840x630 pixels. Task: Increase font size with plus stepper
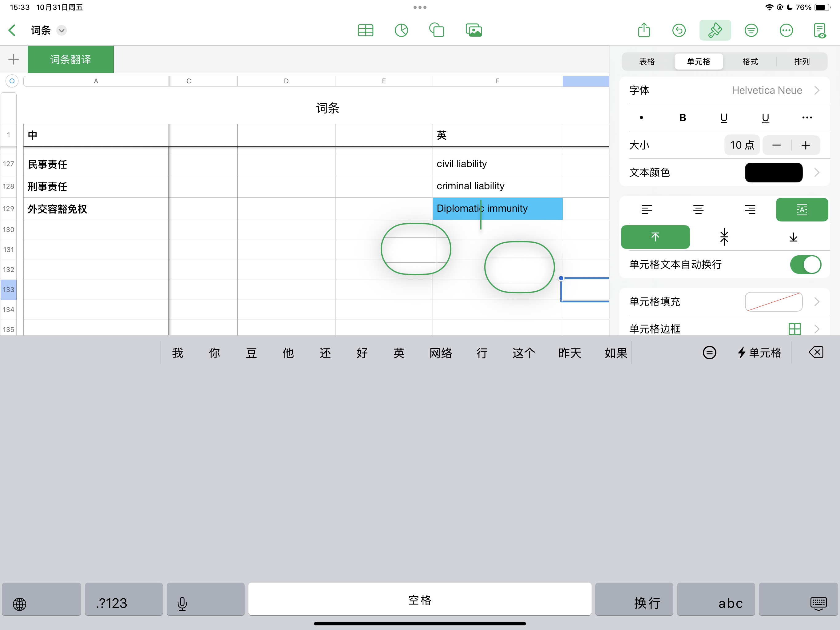coord(806,145)
